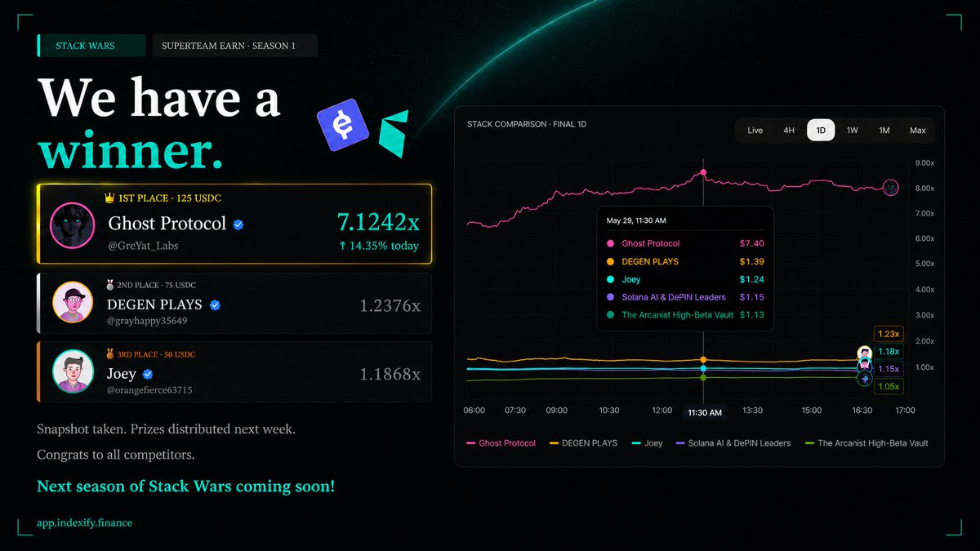
Task: Click the Ghost Protocol avatar at line end
Action: (x=890, y=188)
